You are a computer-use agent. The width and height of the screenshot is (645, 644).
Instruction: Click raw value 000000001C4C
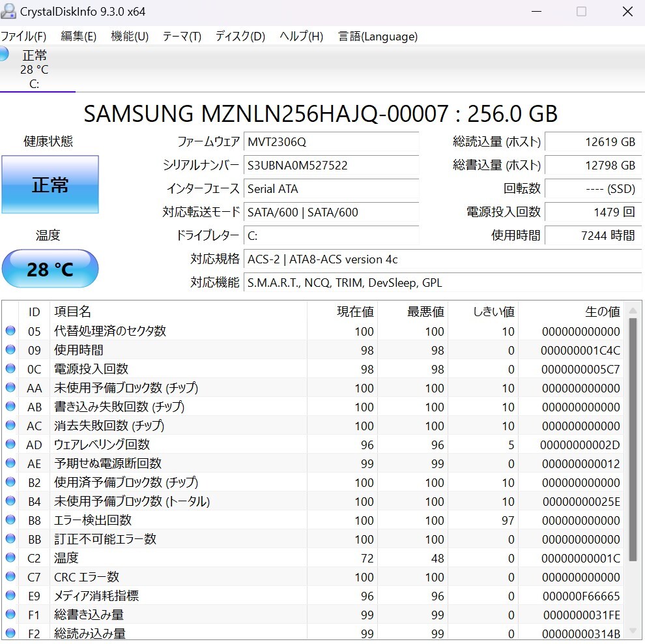[x=580, y=350]
